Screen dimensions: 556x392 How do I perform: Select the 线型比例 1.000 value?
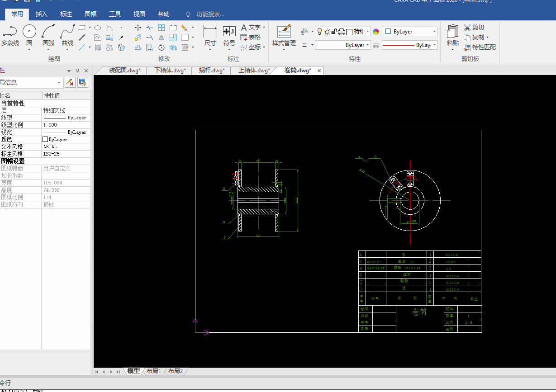click(66, 125)
